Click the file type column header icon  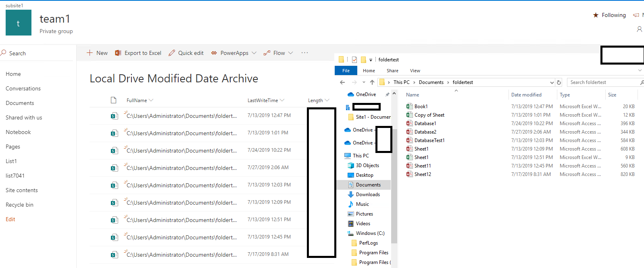[114, 100]
